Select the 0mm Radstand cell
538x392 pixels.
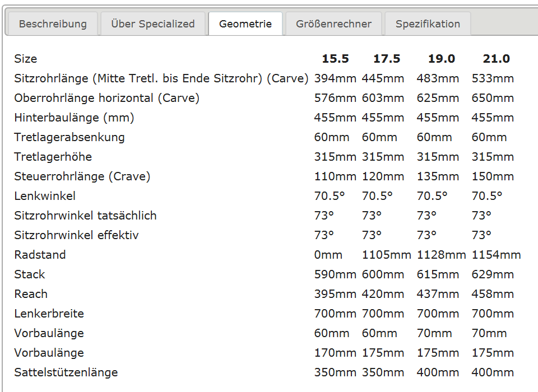[x=328, y=255]
